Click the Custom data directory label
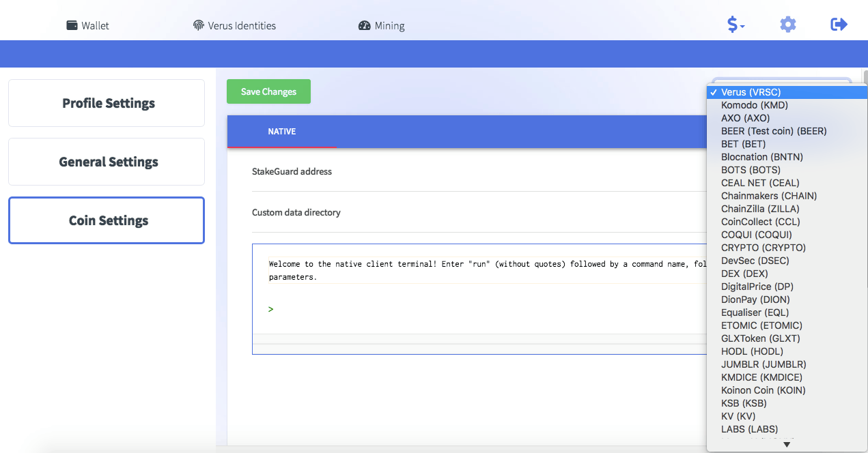 tap(296, 212)
